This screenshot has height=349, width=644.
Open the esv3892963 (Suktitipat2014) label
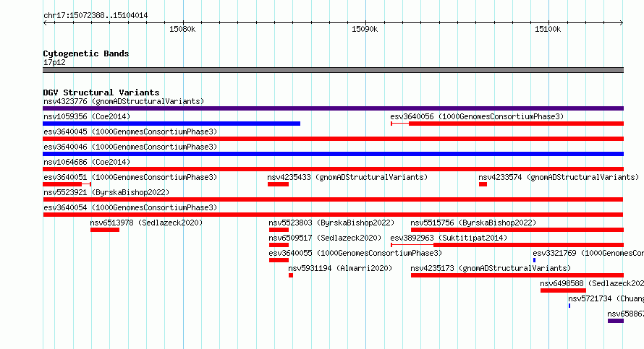(449, 238)
